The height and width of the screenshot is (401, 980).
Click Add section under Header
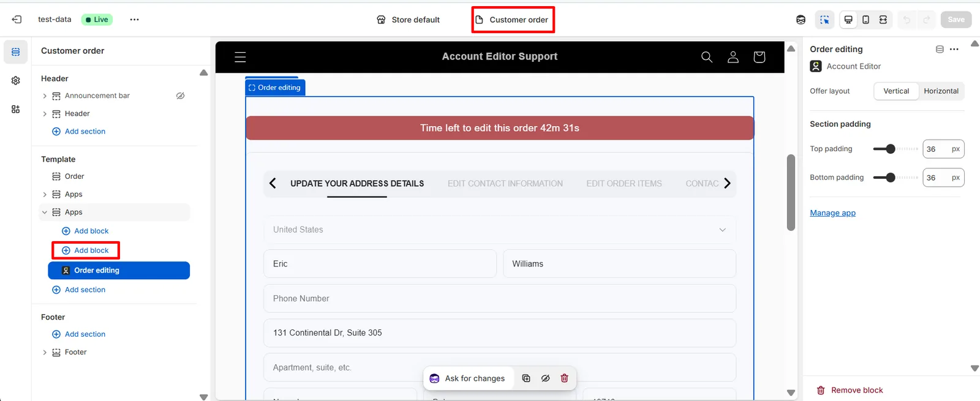[x=79, y=132]
